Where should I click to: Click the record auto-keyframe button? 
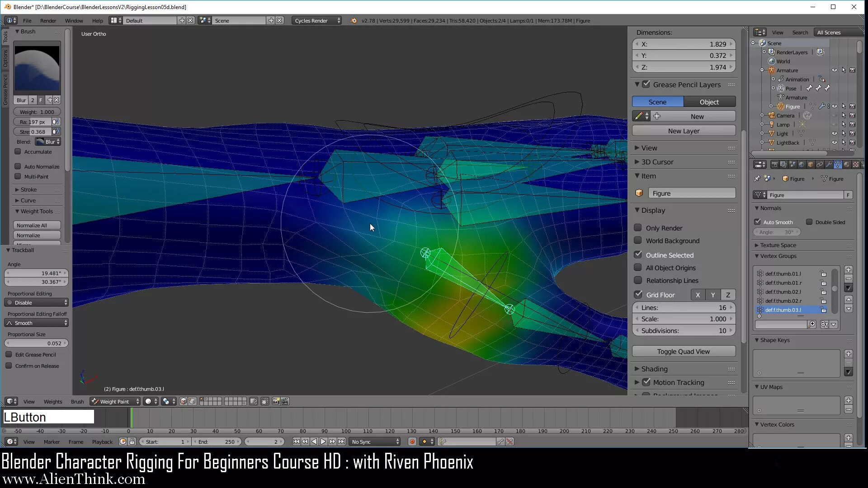click(412, 442)
